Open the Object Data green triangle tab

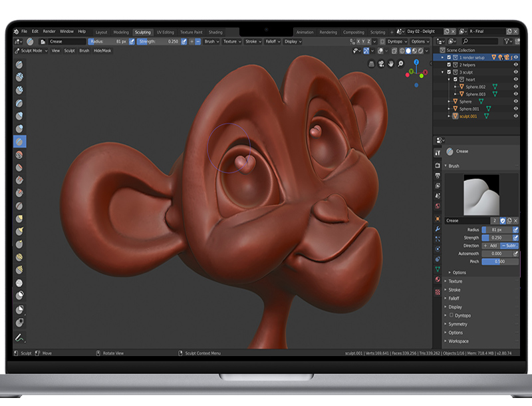(438, 269)
